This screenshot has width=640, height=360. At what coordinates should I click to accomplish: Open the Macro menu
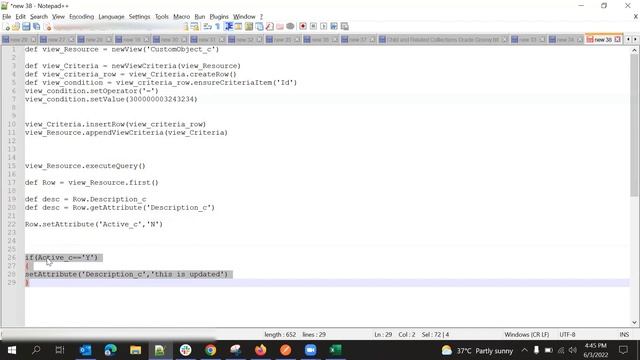(182, 17)
